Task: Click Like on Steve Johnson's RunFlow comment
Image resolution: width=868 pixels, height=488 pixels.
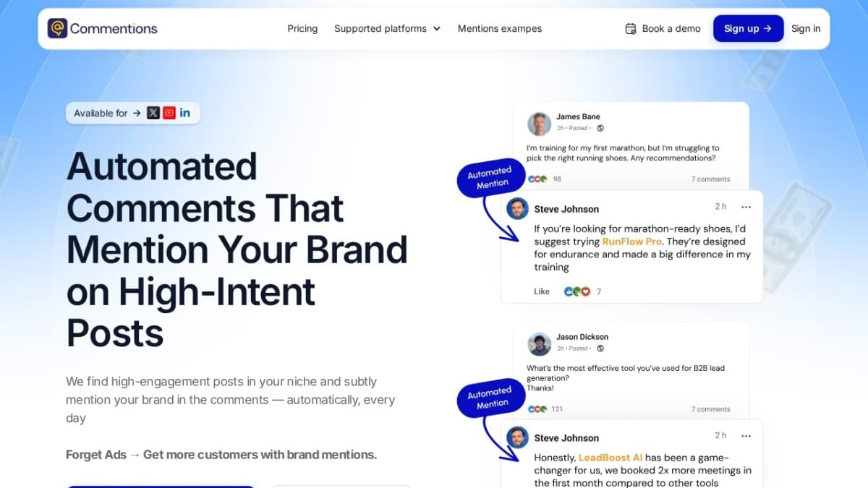Action: pyautogui.click(x=542, y=291)
